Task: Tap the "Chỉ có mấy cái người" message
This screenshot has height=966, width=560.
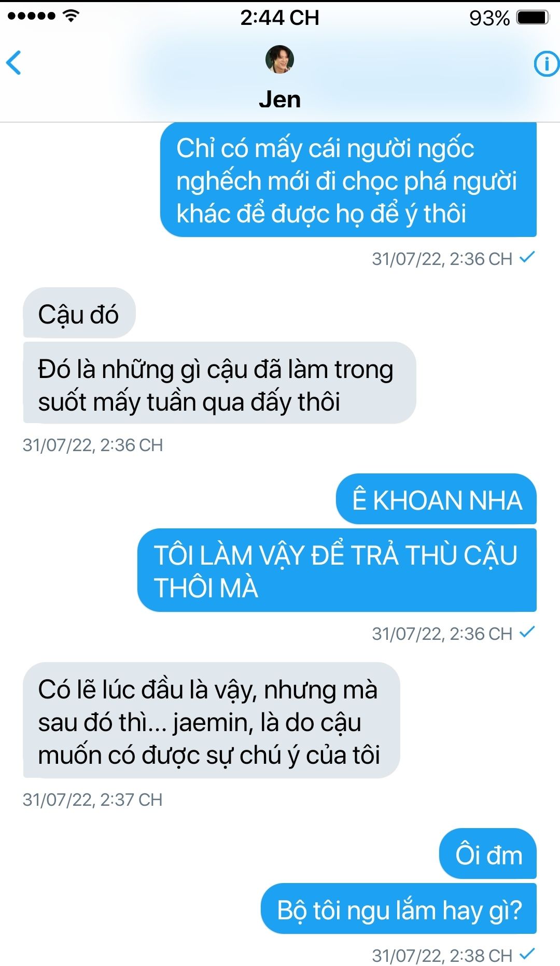Action: (348, 180)
